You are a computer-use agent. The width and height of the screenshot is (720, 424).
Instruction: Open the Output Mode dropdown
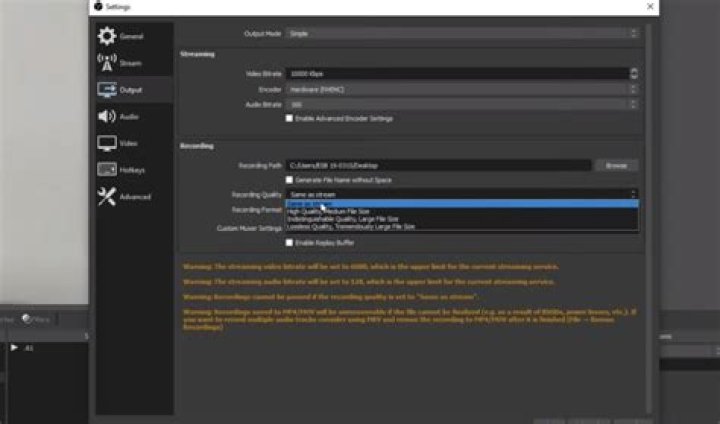point(462,34)
